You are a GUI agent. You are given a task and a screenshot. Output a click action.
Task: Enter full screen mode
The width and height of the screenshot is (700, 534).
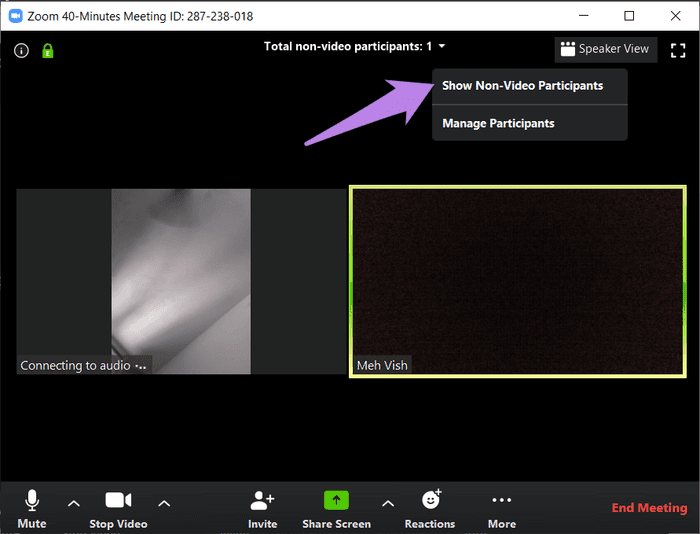tap(677, 49)
